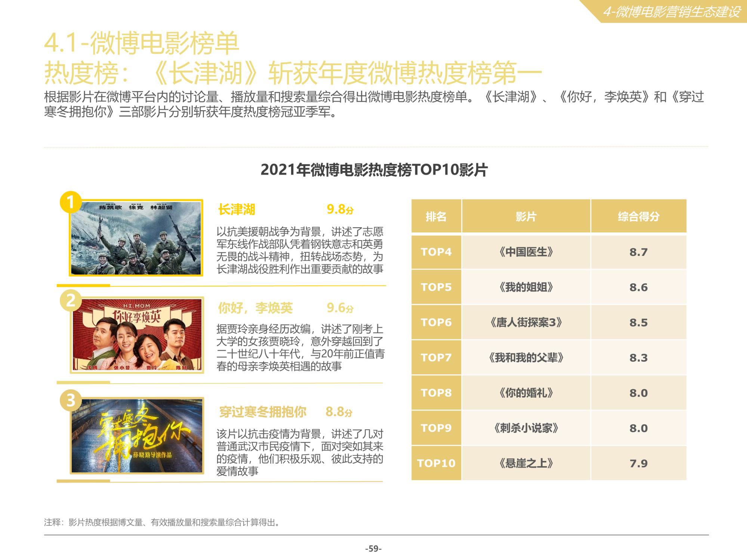Select the 穿过寒冬拥抱你 title text
Image resolution: width=747 pixels, height=560 pixels.
click(x=262, y=412)
